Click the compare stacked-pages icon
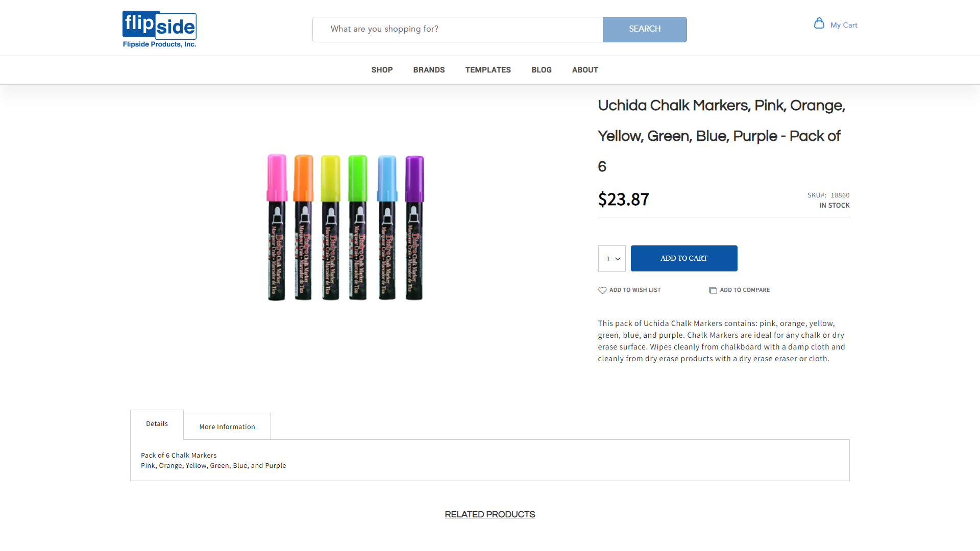980x551 pixels. coord(713,290)
